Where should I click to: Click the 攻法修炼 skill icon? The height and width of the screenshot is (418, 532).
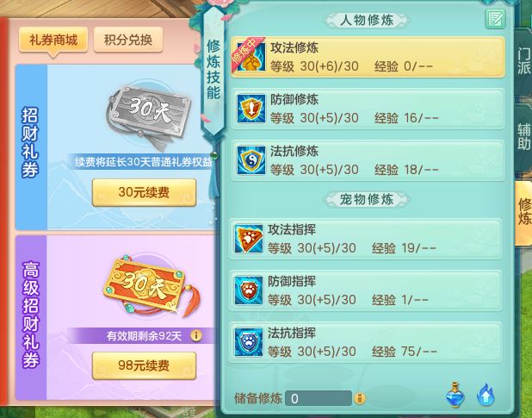251,57
